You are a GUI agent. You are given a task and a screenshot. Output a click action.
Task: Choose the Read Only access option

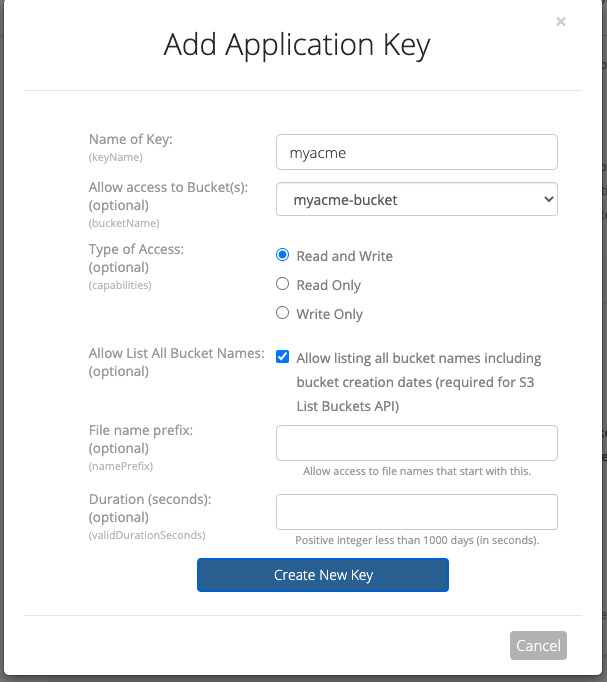[x=283, y=285]
